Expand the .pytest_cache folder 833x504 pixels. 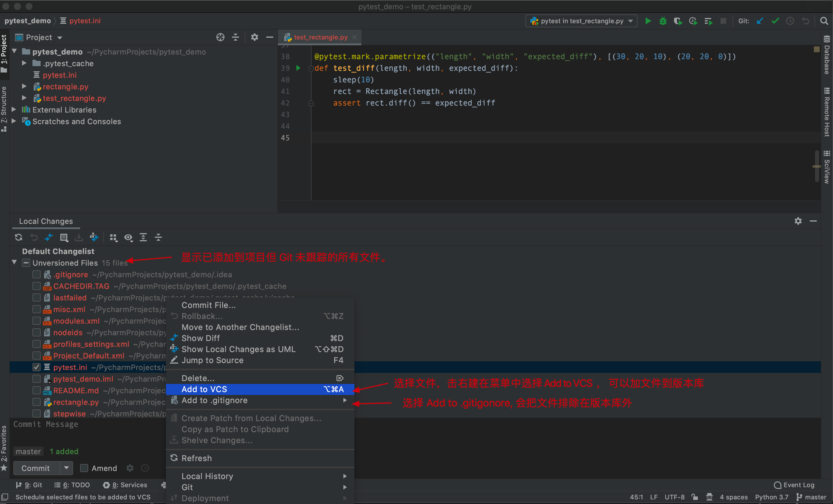(x=24, y=63)
